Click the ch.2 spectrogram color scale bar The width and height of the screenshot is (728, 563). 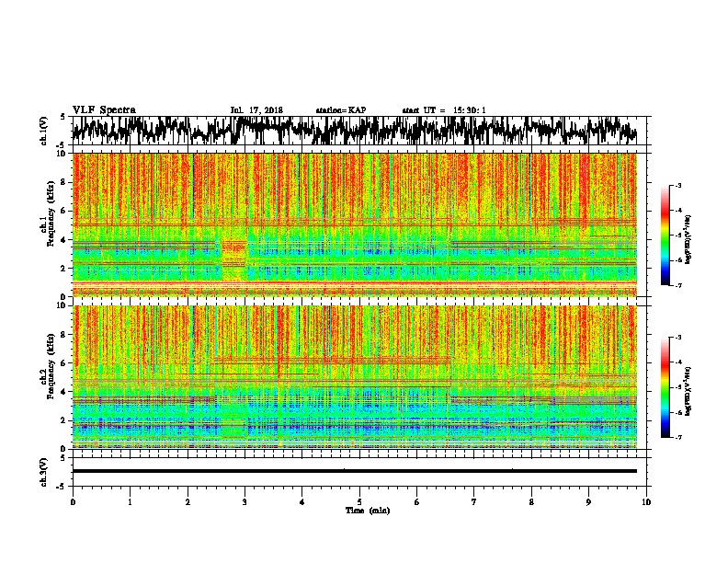[665, 387]
